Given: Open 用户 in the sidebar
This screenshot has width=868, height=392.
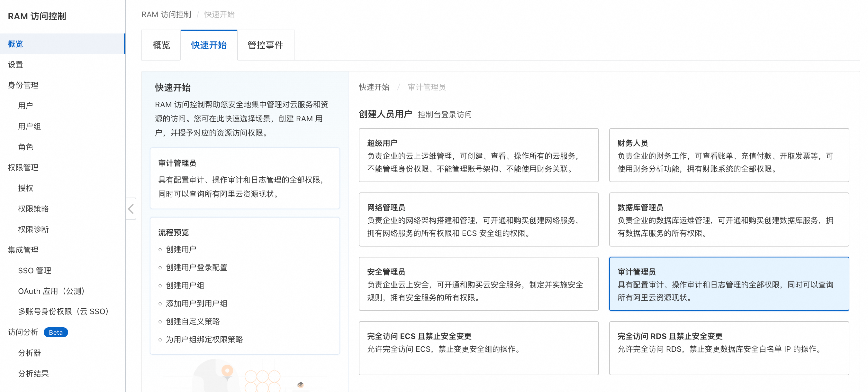Looking at the screenshot, I should (26, 106).
